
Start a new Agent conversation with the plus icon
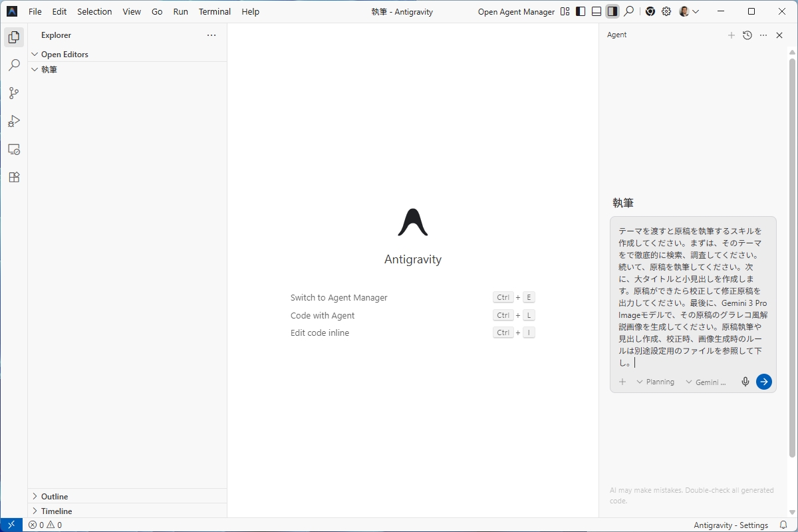tap(731, 35)
